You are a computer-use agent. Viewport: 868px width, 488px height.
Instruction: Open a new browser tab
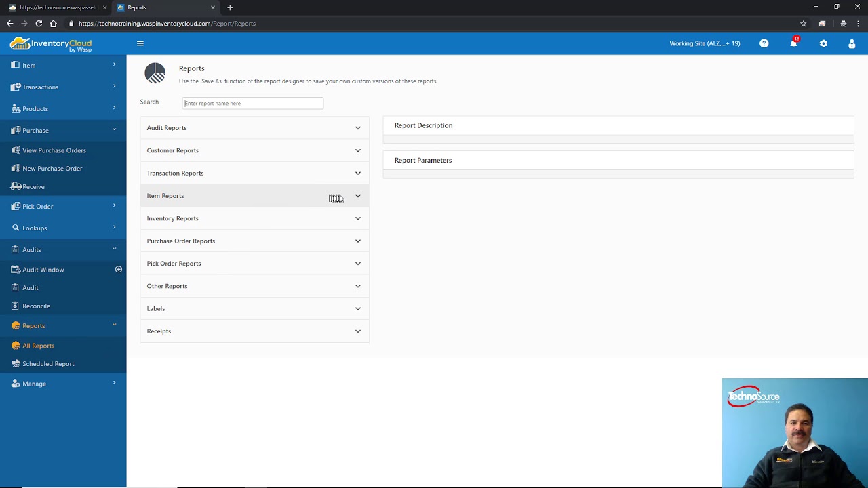click(x=230, y=7)
